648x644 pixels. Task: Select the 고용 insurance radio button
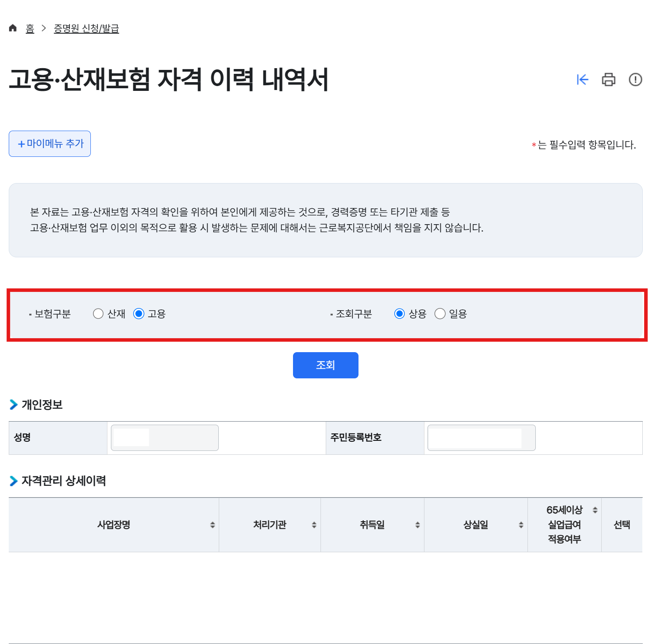[139, 314]
